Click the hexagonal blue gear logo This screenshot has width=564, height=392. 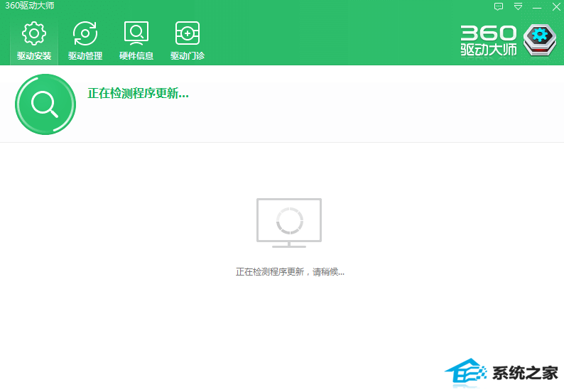[x=541, y=40]
